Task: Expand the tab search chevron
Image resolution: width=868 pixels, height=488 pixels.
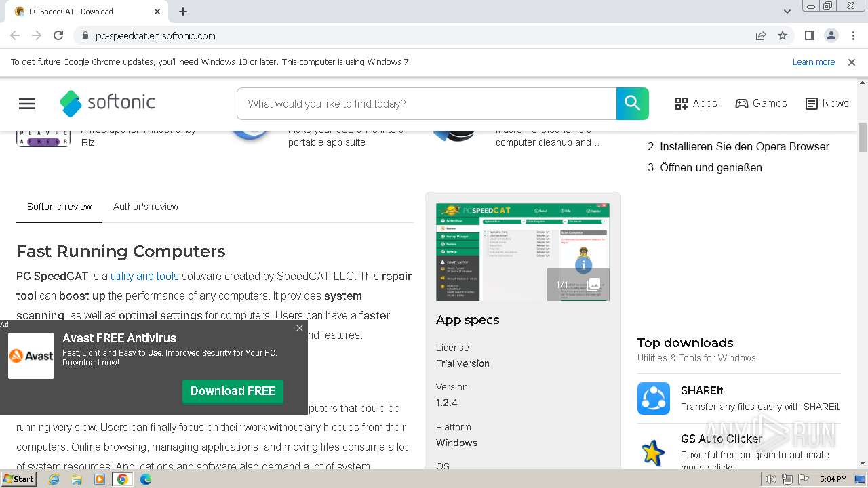Action: click(x=787, y=12)
